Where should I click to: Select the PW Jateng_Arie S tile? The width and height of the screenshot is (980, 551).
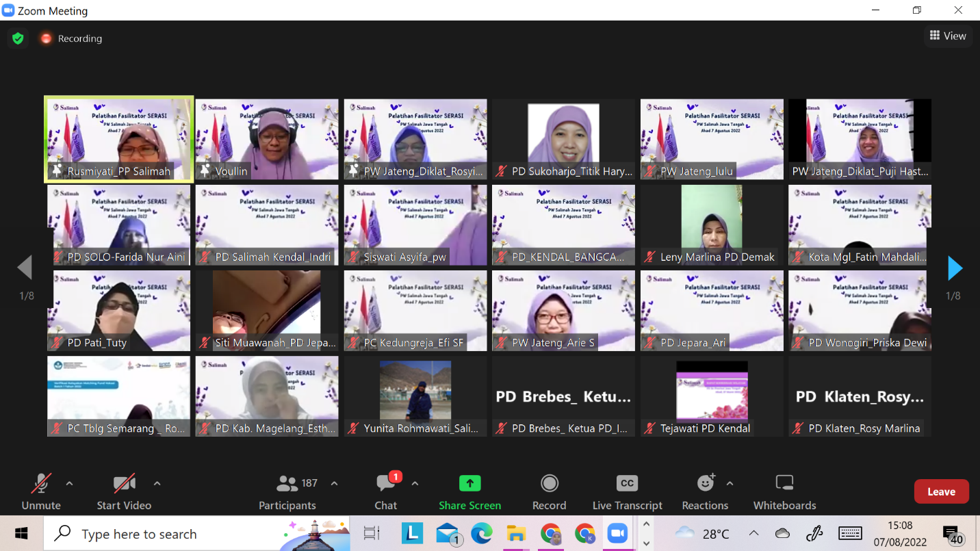tap(563, 311)
